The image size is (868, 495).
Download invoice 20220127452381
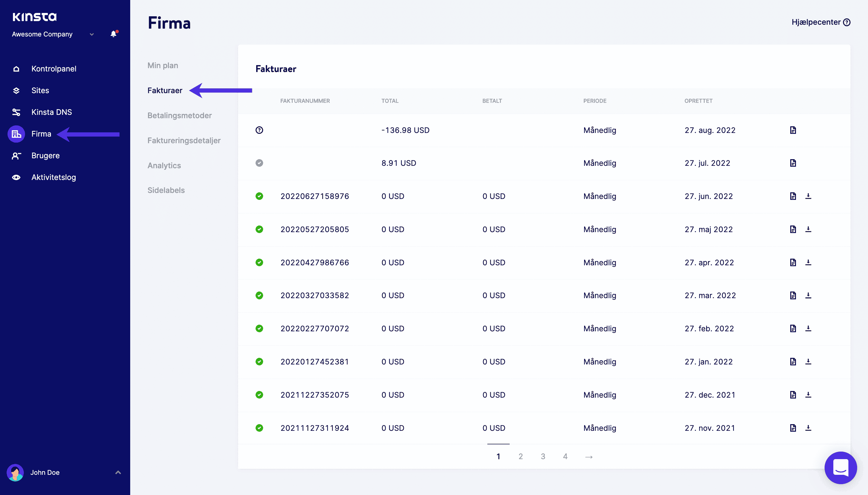(808, 362)
